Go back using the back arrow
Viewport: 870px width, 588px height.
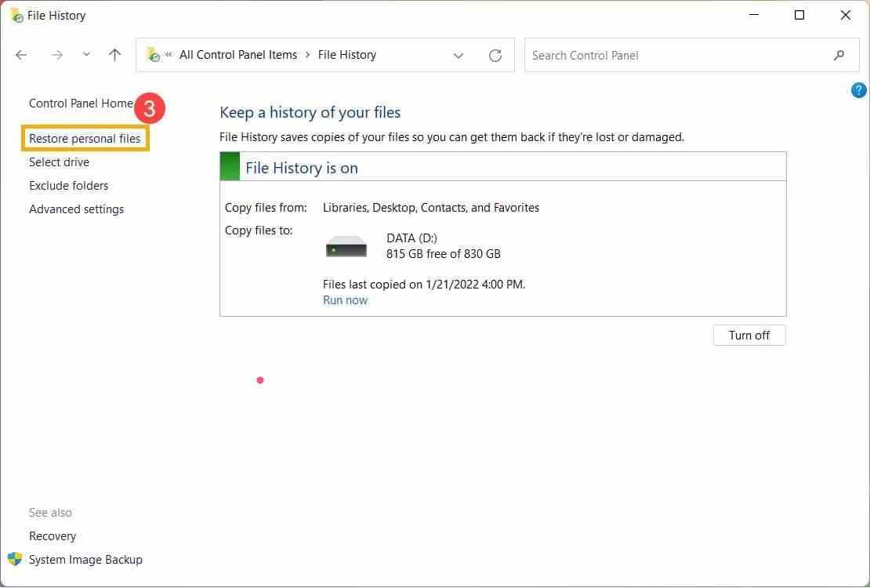point(21,55)
